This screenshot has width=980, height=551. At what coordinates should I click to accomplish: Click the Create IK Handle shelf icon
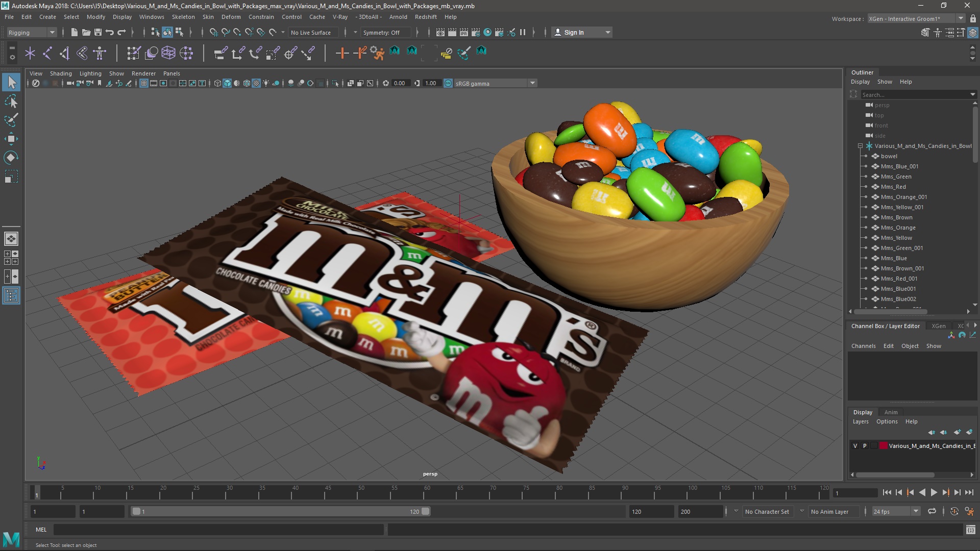(x=65, y=53)
